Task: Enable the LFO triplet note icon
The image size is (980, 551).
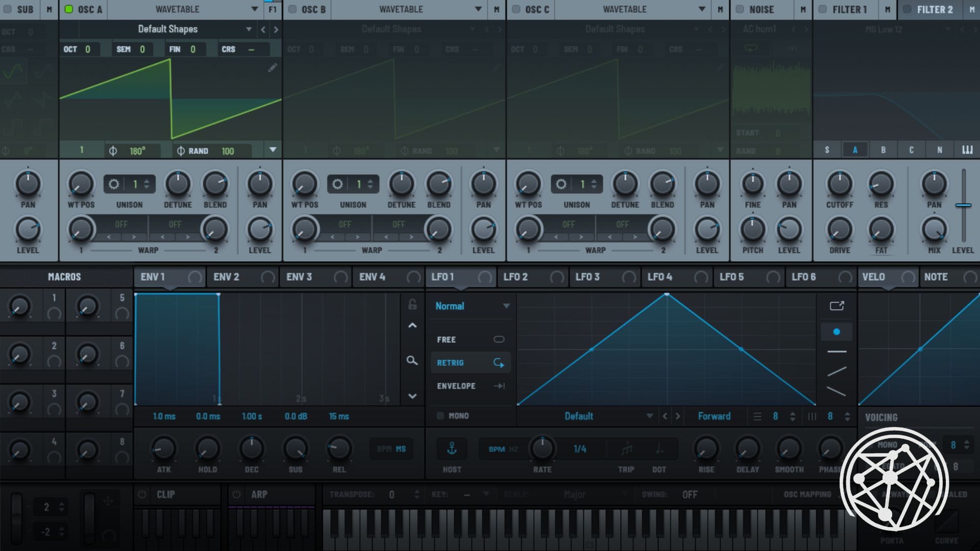Action: pos(627,449)
